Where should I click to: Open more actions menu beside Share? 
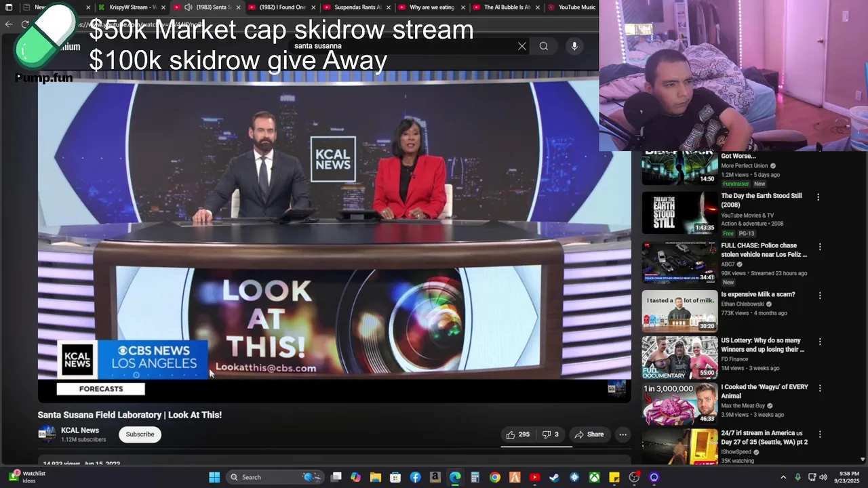(x=623, y=434)
